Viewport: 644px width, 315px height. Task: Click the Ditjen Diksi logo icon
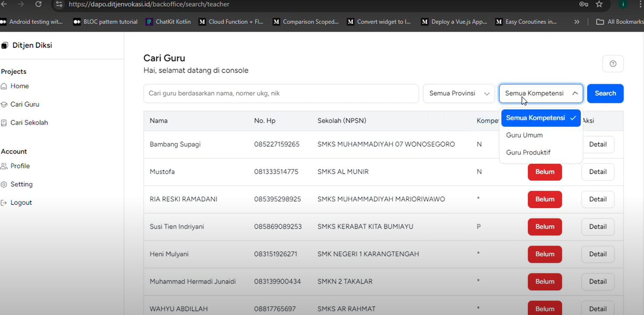pyautogui.click(x=4, y=46)
